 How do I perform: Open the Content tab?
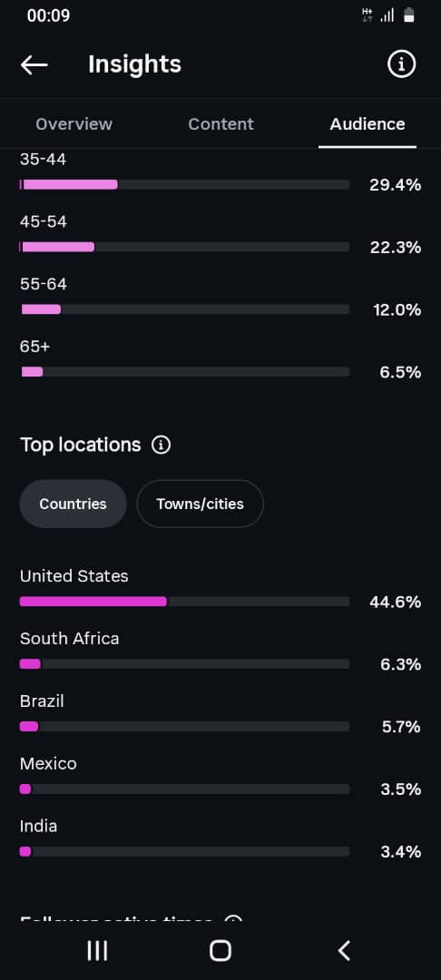tap(220, 123)
